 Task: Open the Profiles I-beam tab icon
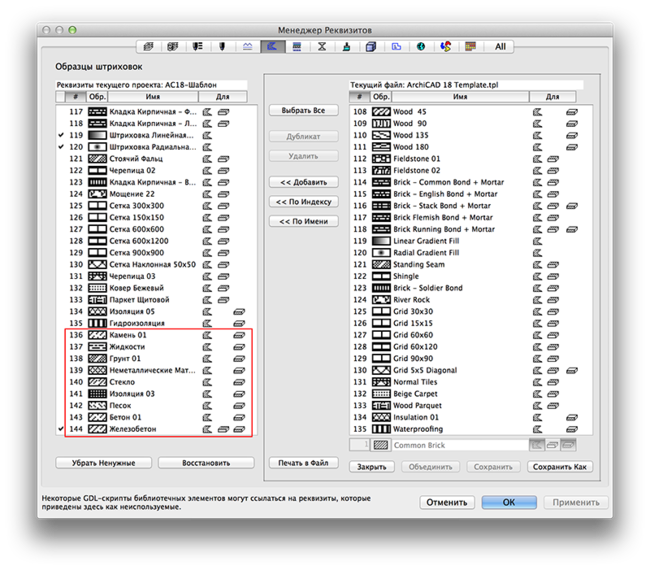pyautogui.click(x=322, y=46)
